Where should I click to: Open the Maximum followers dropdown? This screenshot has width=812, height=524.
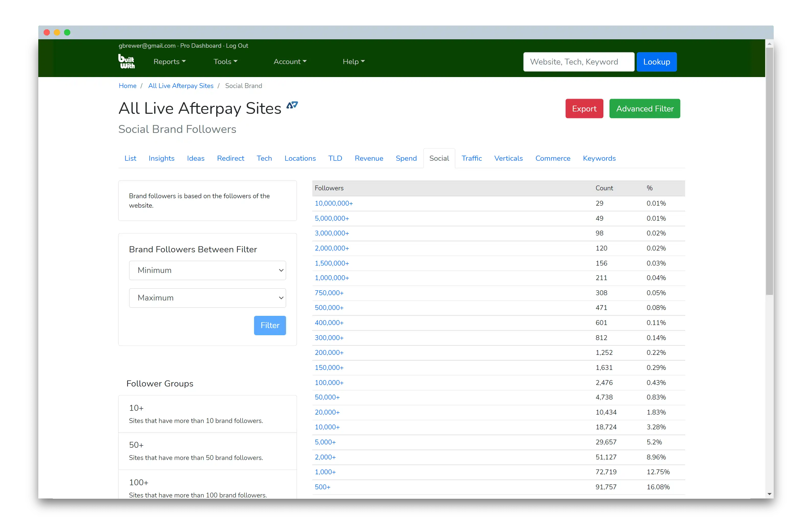tap(207, 298)
